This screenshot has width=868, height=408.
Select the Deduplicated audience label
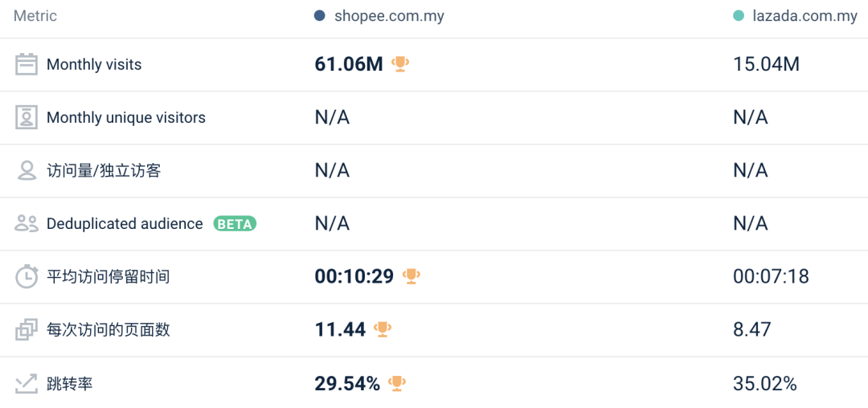click(x=125, y=224)
